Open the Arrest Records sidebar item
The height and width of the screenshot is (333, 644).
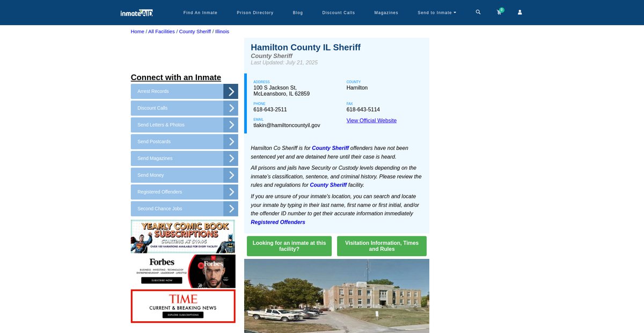tap(177, 91)
